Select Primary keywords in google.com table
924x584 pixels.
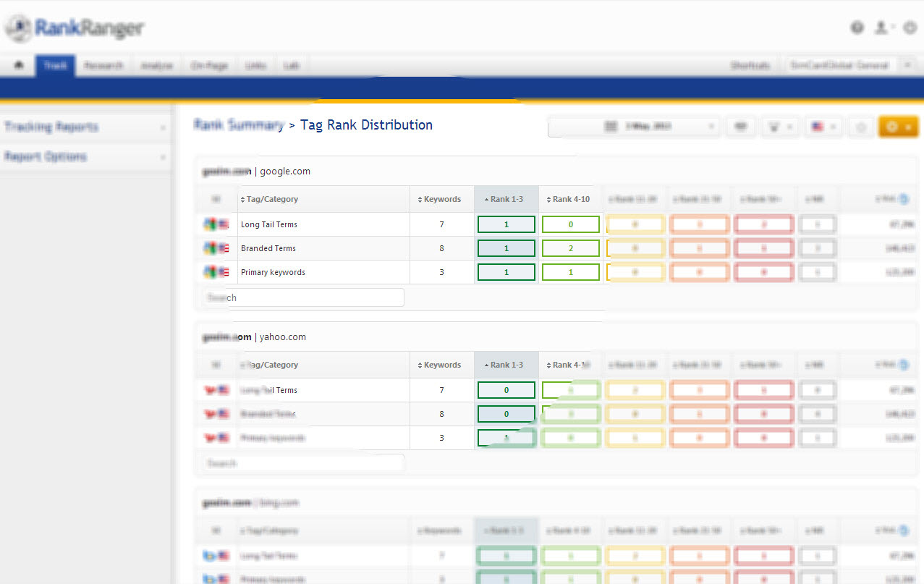[273, 272]
